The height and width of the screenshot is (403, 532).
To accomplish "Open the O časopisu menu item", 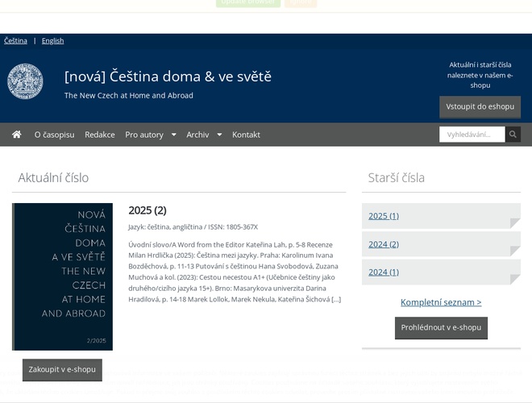I will pos(54,135).
